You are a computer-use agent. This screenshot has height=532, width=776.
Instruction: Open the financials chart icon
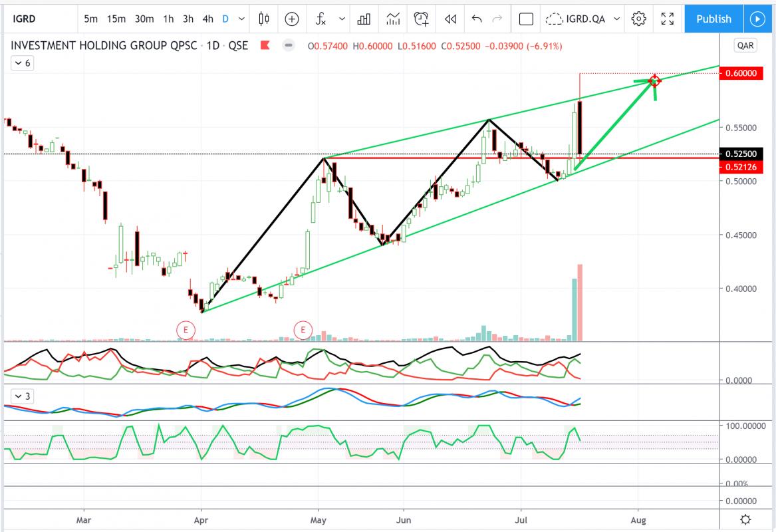click(393, 19)
